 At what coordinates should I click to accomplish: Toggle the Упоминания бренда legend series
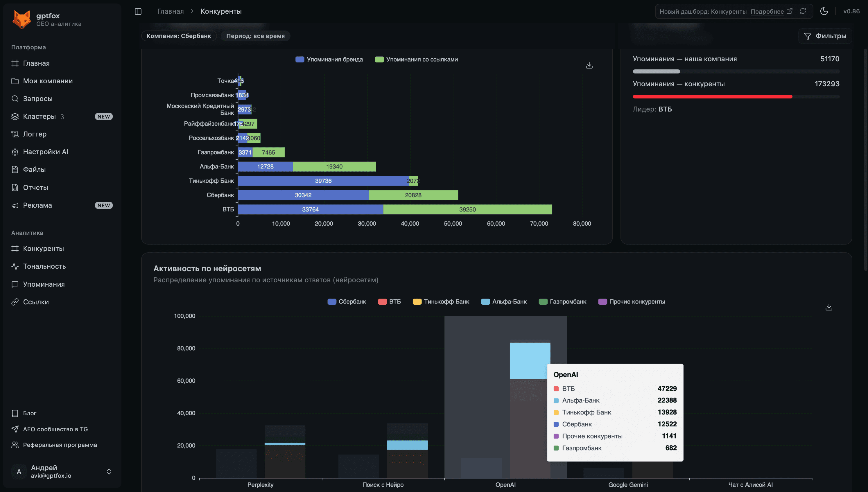(329, 59)
